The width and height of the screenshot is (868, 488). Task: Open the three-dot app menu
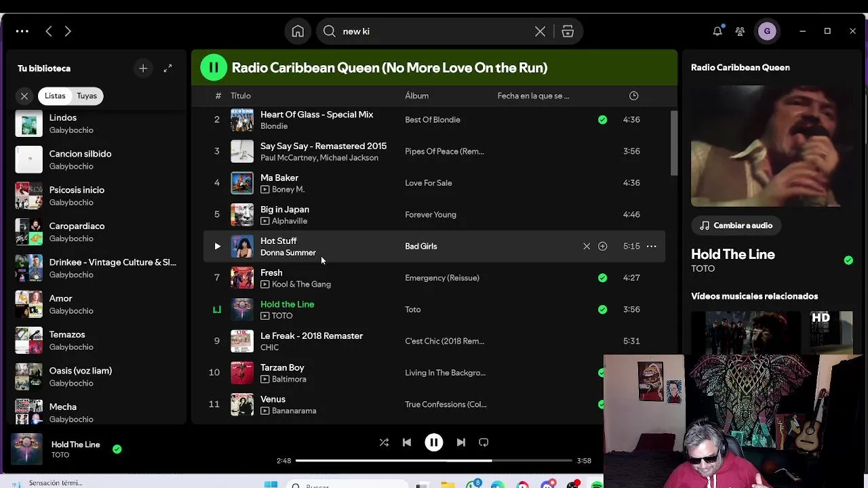point(22,31)
